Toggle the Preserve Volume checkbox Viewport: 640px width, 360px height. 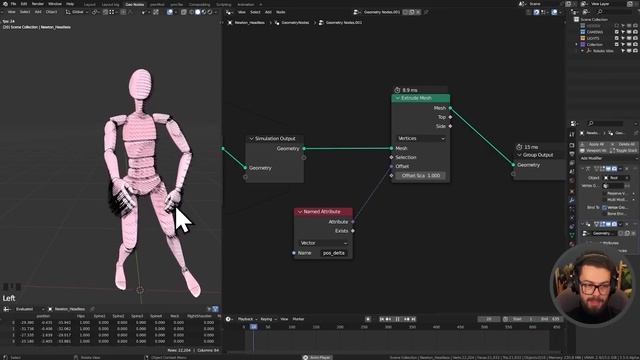point(604,193)
